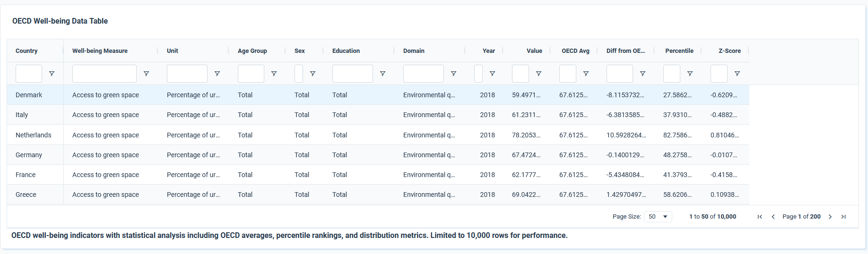Sort by the Percentile column header
Viewport: 868px width, 254px height.
(x=679, y=51)
